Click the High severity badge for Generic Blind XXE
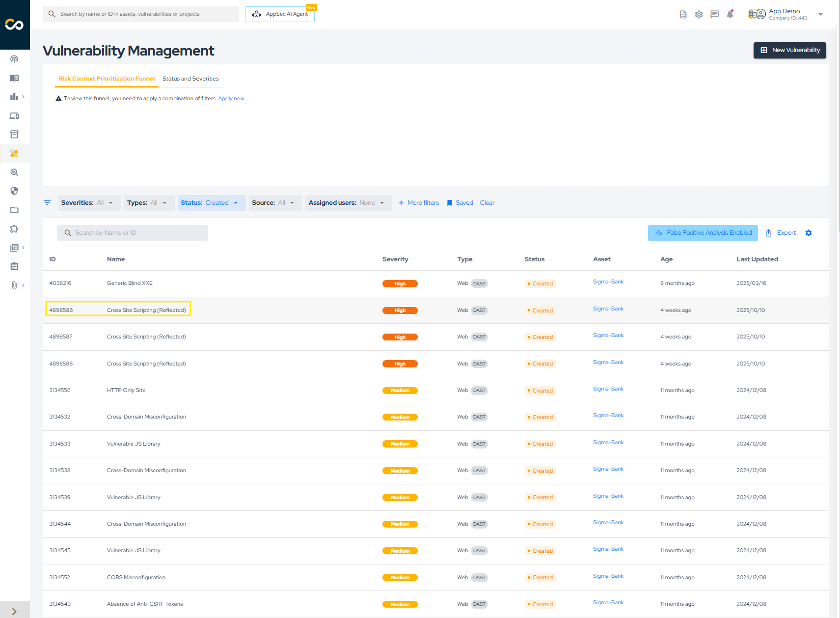 click(400, 284)
